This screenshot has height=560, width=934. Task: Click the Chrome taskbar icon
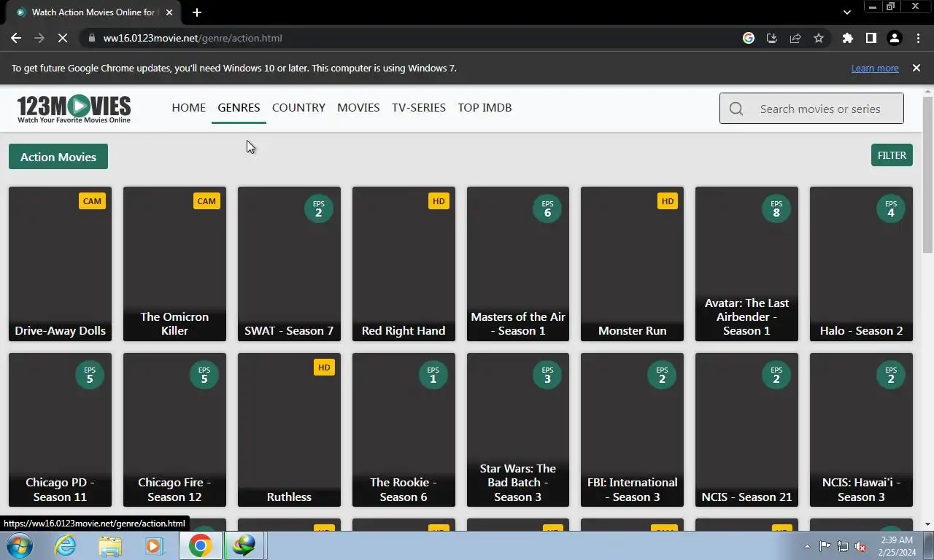click(x=200, y=545)
